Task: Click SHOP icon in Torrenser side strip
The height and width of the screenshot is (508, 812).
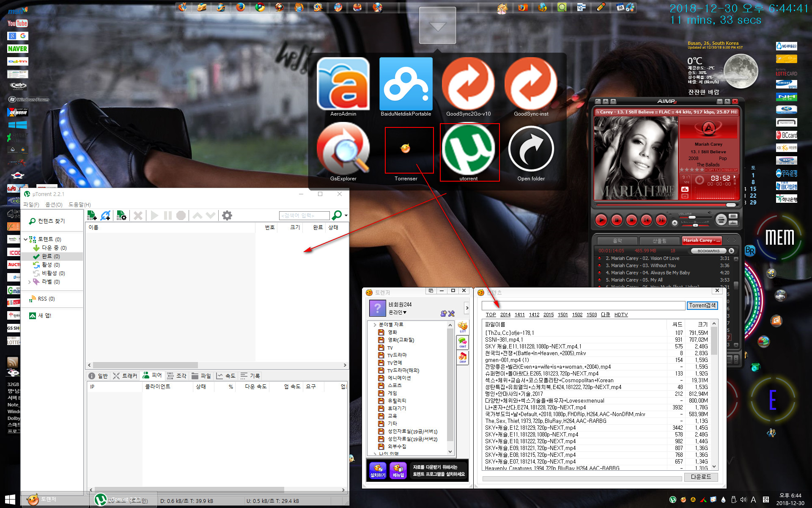Action: [463, 358]
